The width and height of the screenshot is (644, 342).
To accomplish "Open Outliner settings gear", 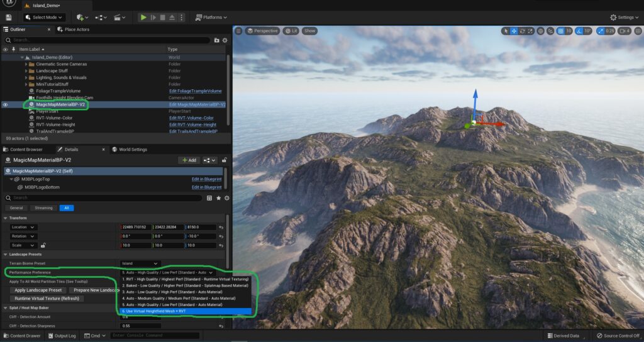I will 225,40.
